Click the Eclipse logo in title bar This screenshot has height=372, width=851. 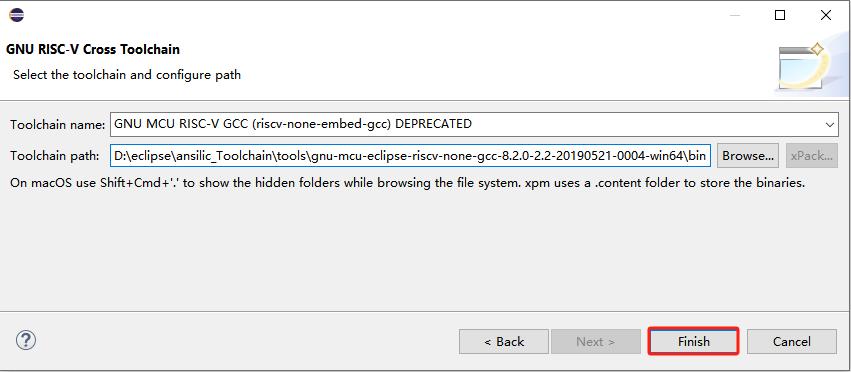click(x=17, y=15)
